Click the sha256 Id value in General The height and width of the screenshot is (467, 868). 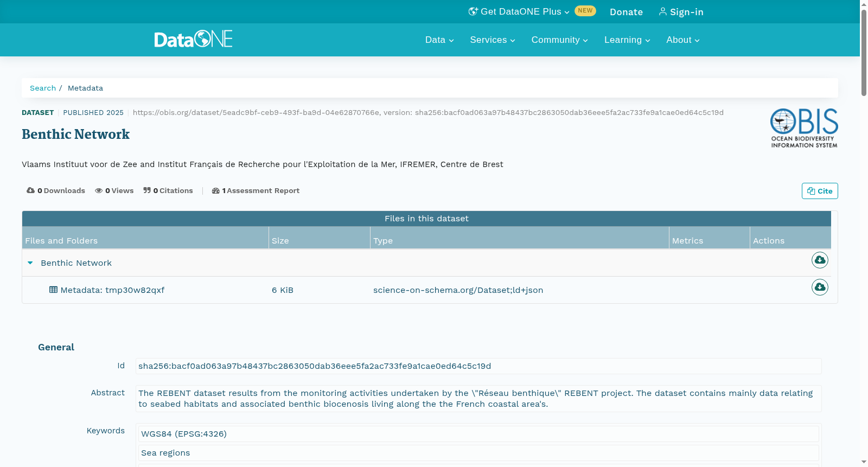coord(478,366)
